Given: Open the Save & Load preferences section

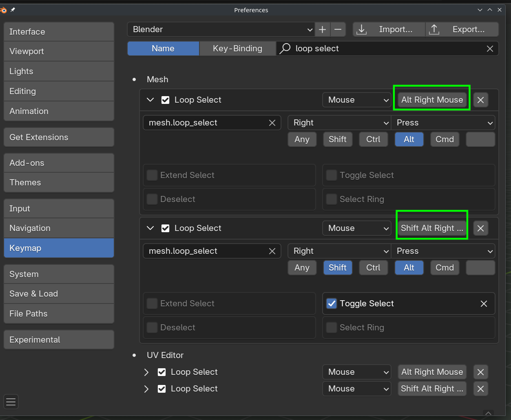Looking at the screenshot, I should (59, 294).
